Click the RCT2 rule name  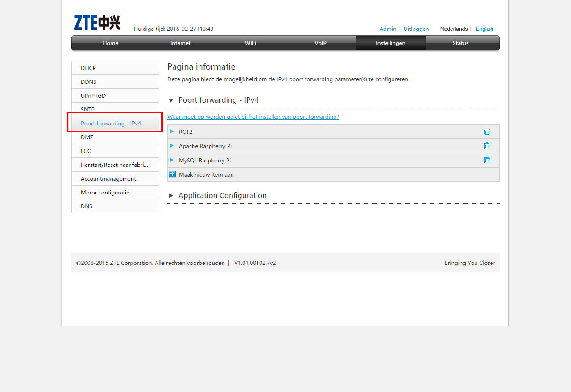[x=186, y=132]
